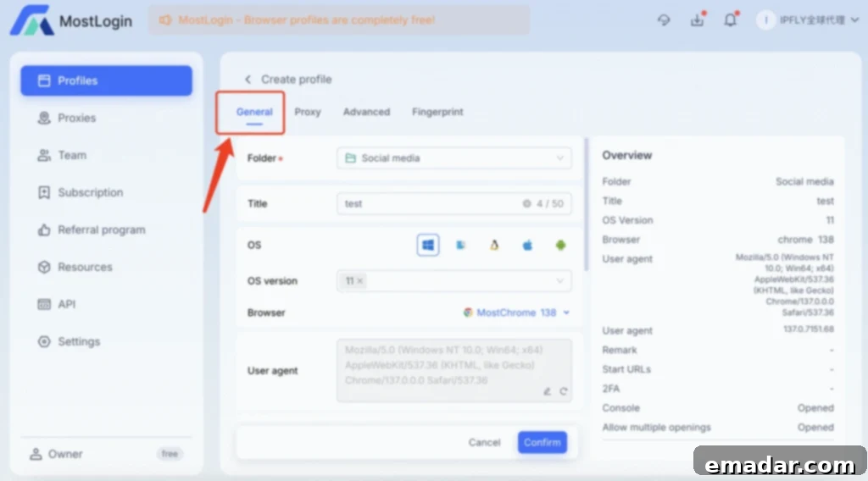This screenshot has height=481, width=868.
Task: Click the Settings gear icon
Action: (x=44, y=341)
